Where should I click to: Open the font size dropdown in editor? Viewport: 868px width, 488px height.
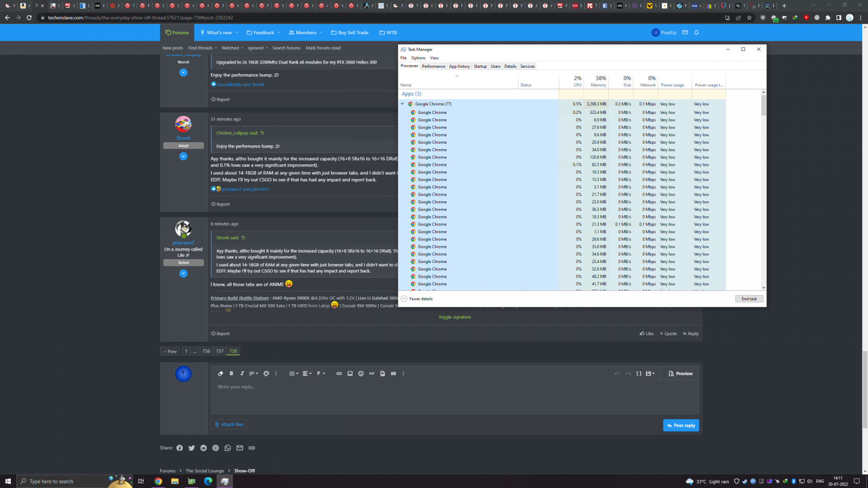point(253,374)
